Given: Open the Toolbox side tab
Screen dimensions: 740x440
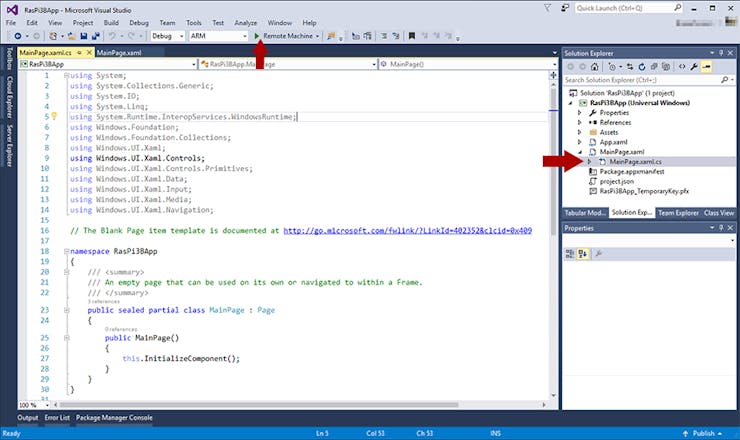Looking at the screenshot, I should (x=9, y=59).
